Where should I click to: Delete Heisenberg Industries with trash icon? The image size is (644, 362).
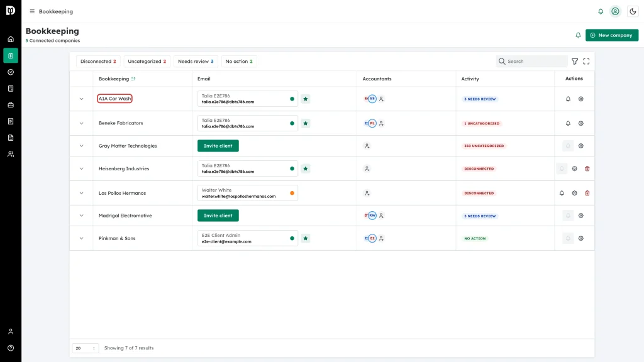[587, 168]
